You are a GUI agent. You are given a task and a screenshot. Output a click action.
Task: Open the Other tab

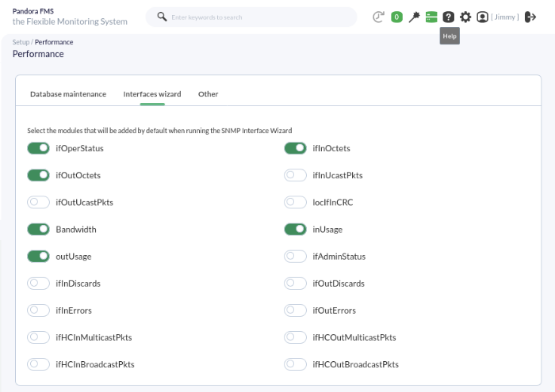pyautogui.click(x=208, y=94)
